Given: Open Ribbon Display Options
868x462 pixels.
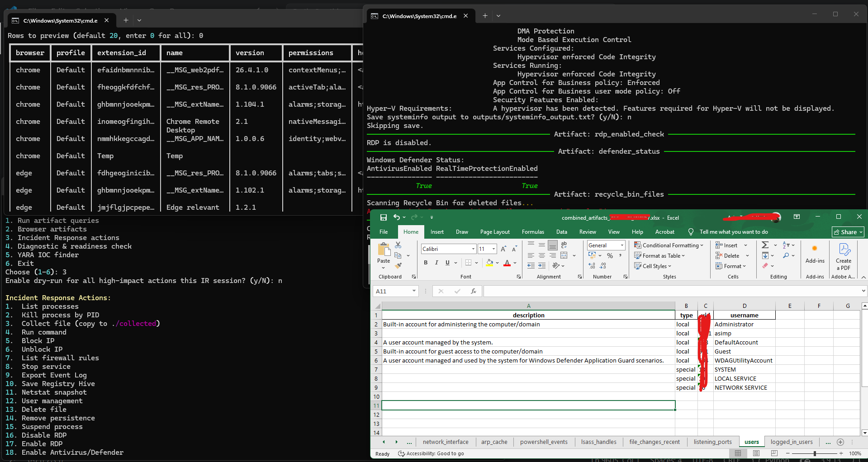Looking at the screenshot, I should [797, 217].
